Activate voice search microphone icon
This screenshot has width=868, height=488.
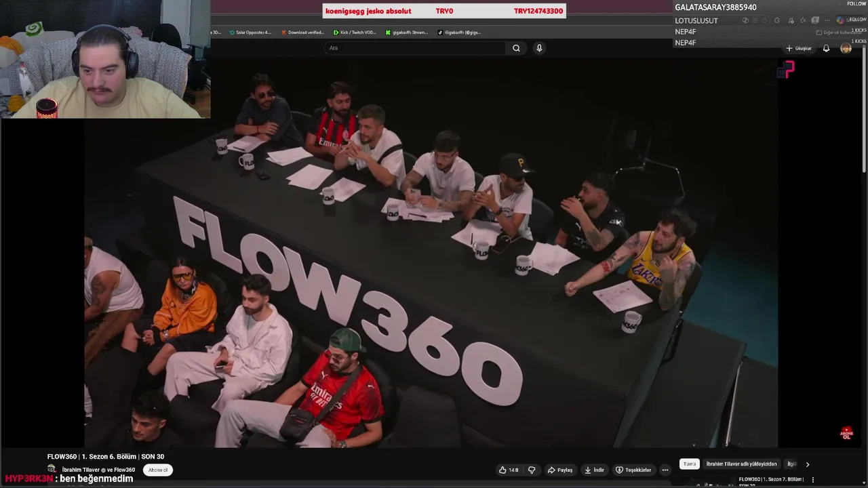[539, 48]
